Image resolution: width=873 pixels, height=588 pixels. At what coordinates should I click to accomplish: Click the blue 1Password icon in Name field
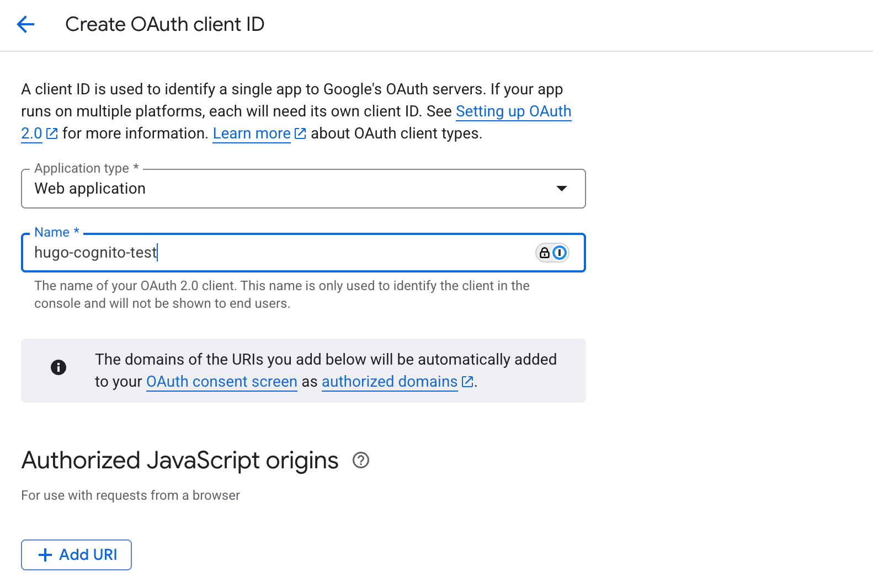(x=560, y=253)
